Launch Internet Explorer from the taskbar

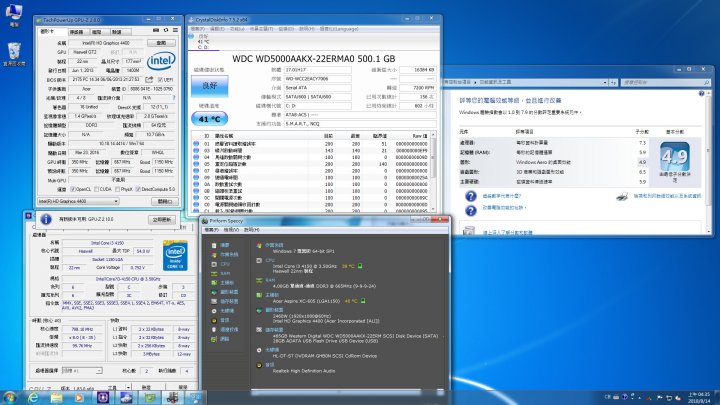pos(33,398)
